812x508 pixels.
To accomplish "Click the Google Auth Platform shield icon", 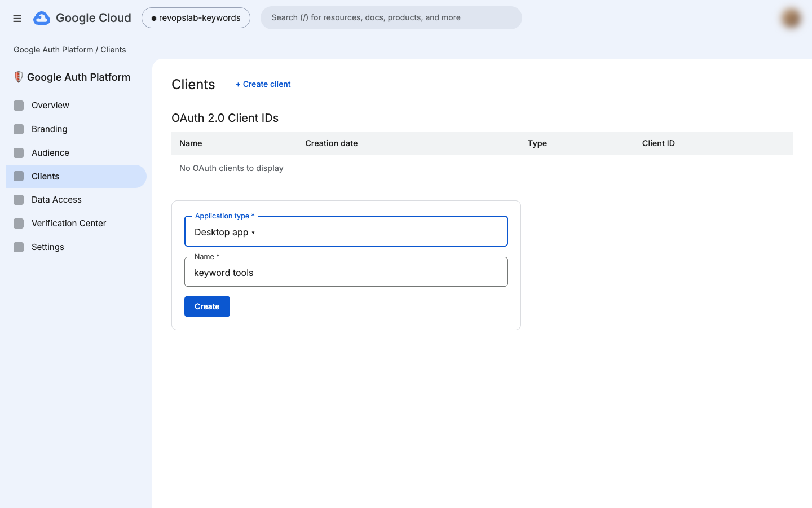I will (x=19, y=77).
